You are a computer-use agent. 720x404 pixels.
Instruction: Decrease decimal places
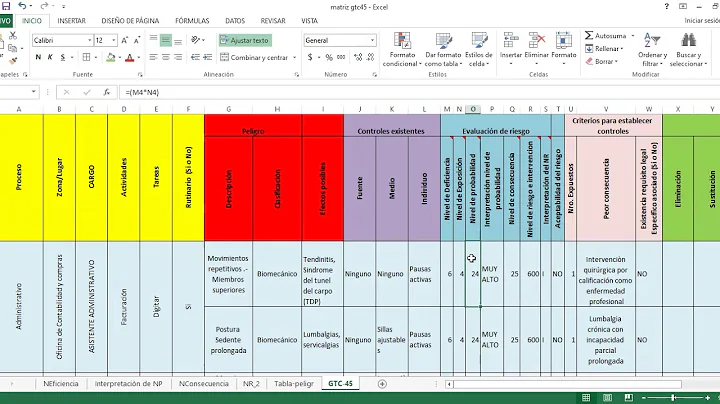point(370,57)
